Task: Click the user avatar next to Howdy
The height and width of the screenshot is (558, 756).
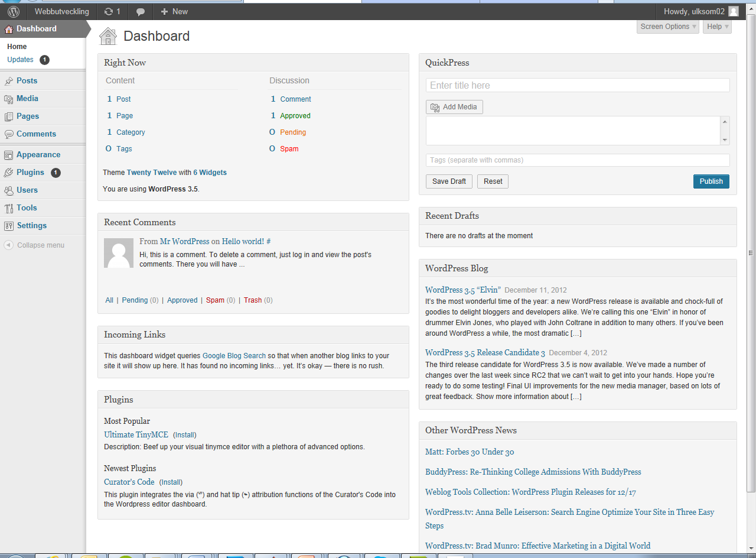Action: pyautogui.click(x=733, y=11)
